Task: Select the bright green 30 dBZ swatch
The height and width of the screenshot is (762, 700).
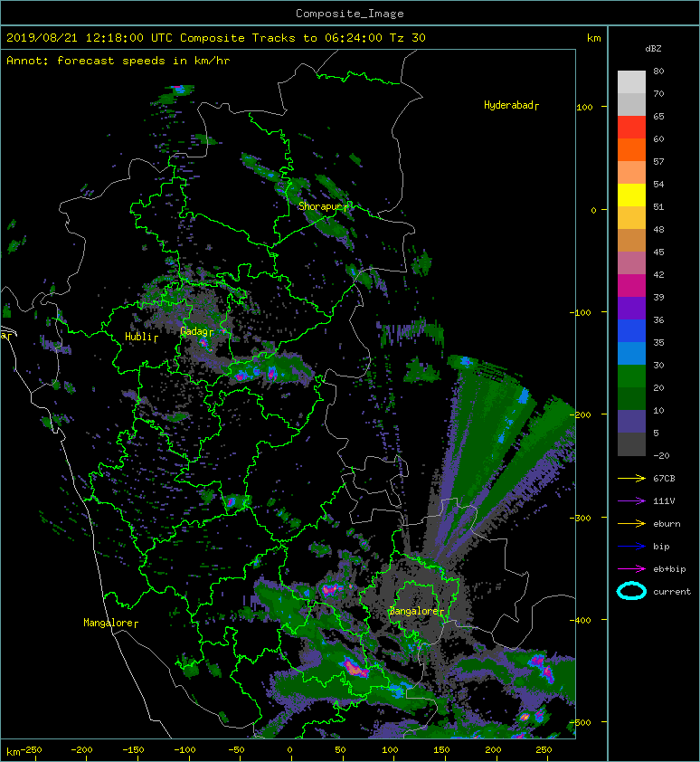Action: (x=631, y=376)
